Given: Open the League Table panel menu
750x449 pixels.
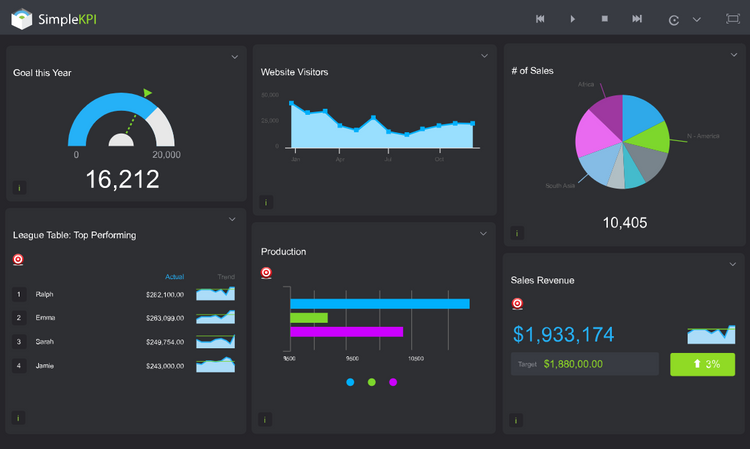Looking at the screenshot, I should (232, 219).
